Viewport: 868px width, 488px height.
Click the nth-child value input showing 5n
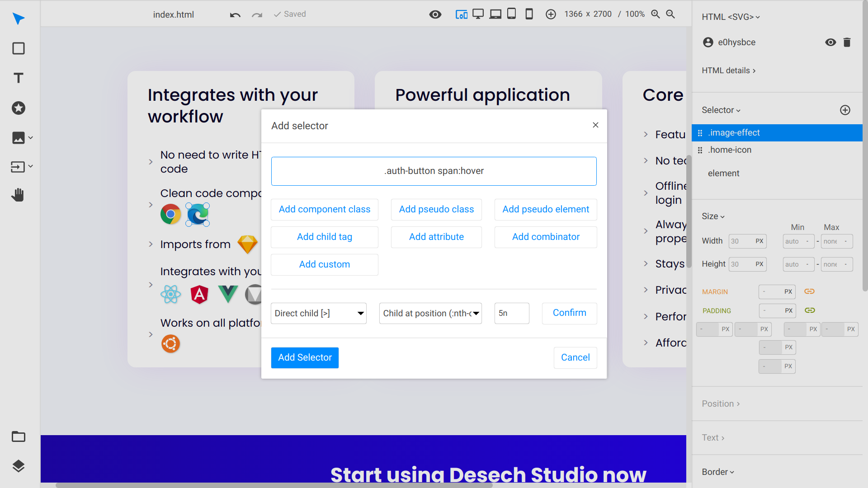coord(511,313)
